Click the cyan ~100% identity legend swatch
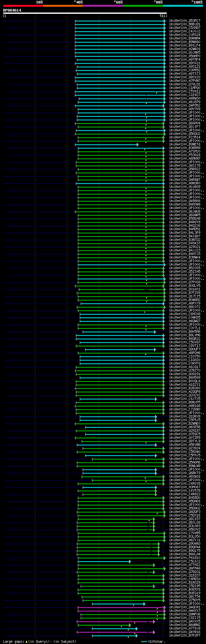Image resolution: width=206 pixels, height=644 pixels. point(183,6)
